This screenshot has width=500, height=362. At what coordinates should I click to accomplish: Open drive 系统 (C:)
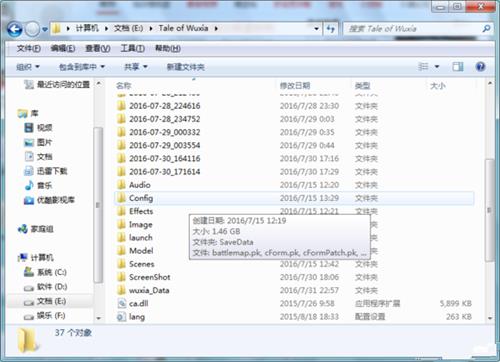[x=45, y=272]
